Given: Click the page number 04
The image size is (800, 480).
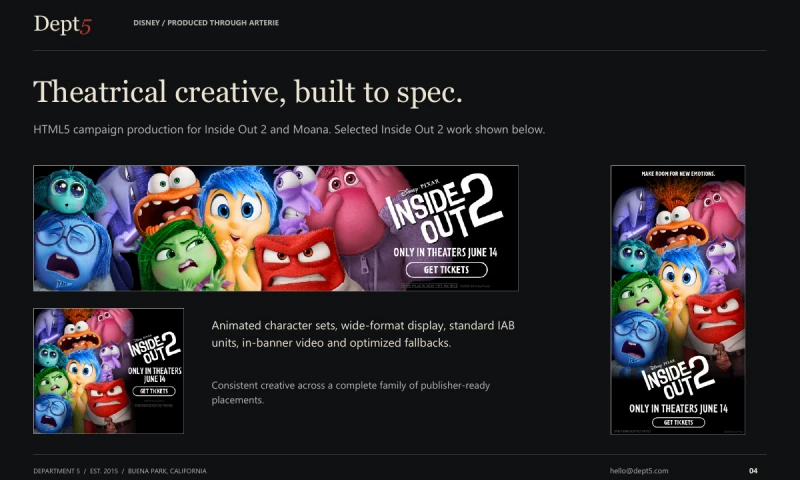Looking at the screenshot, I should click(753, 471).
